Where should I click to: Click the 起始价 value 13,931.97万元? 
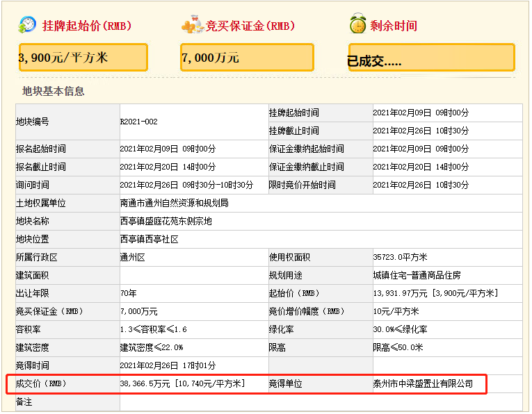coord(401,293)
